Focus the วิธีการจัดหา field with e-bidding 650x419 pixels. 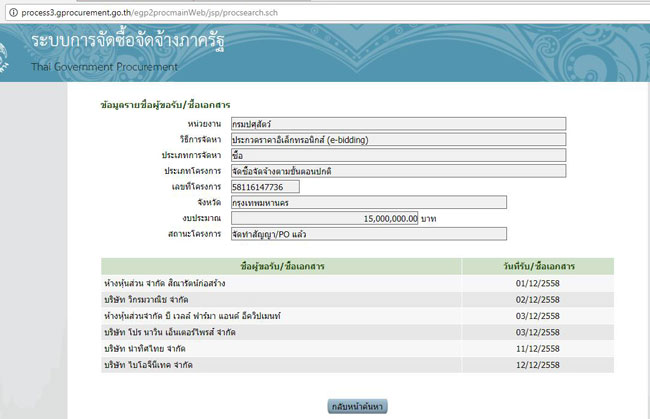point(397,140)
